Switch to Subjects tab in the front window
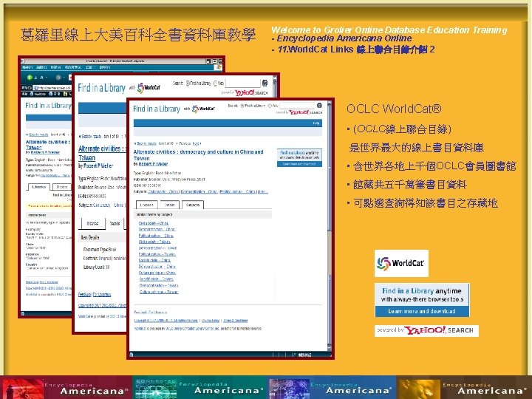The width and height of the screenshot is (532, 399). pos(193,205)
